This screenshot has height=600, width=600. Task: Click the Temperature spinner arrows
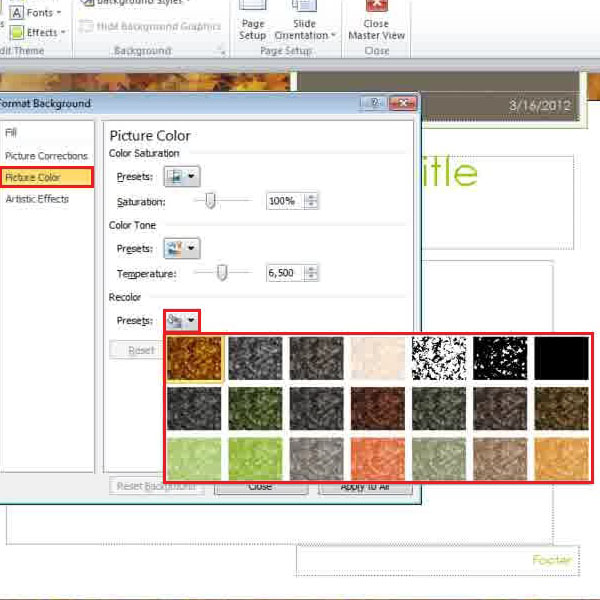(x=311, y=273)
